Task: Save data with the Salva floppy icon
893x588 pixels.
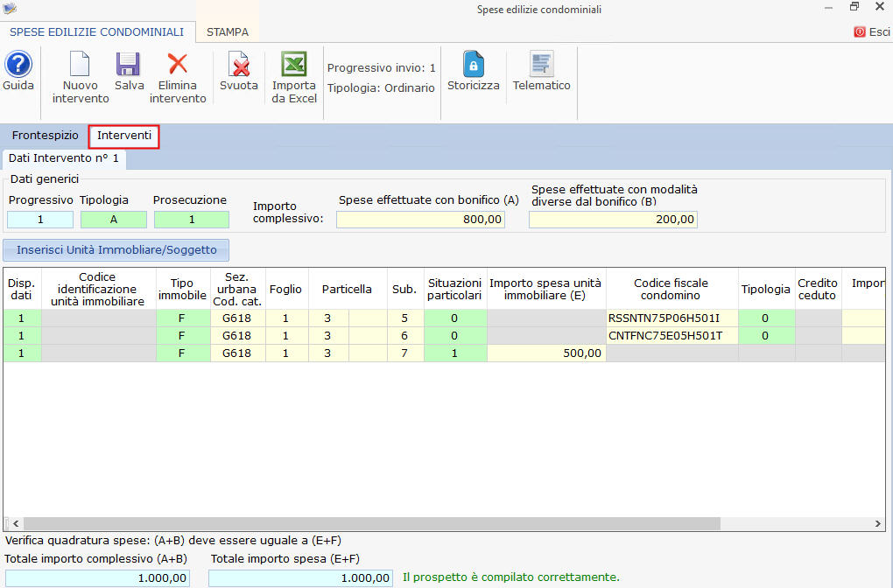Action: point(129,71)
